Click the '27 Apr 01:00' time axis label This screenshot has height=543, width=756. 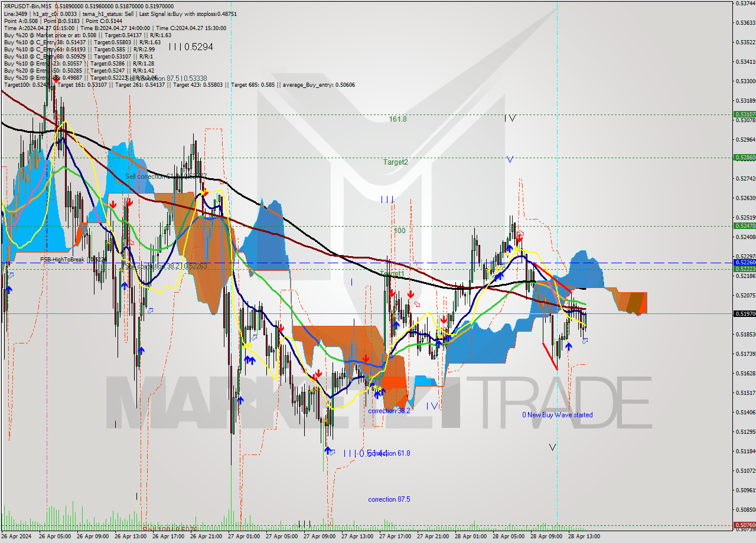click(244, 537)
